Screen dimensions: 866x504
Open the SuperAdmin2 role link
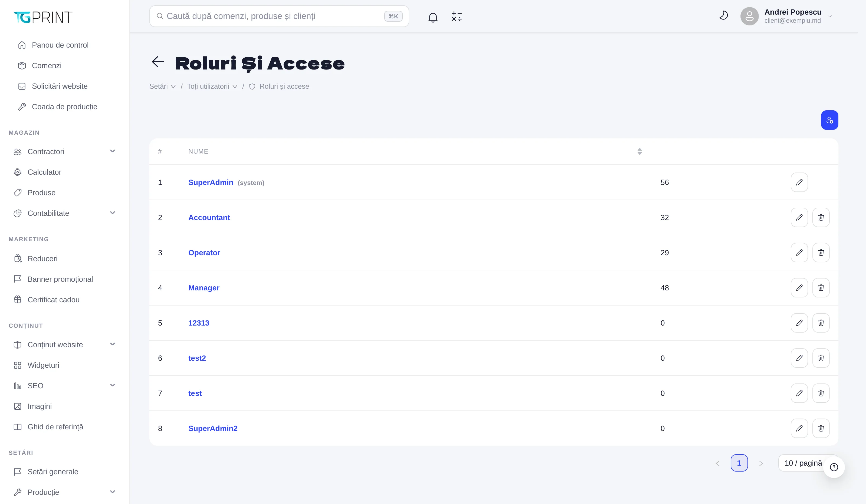213,428
